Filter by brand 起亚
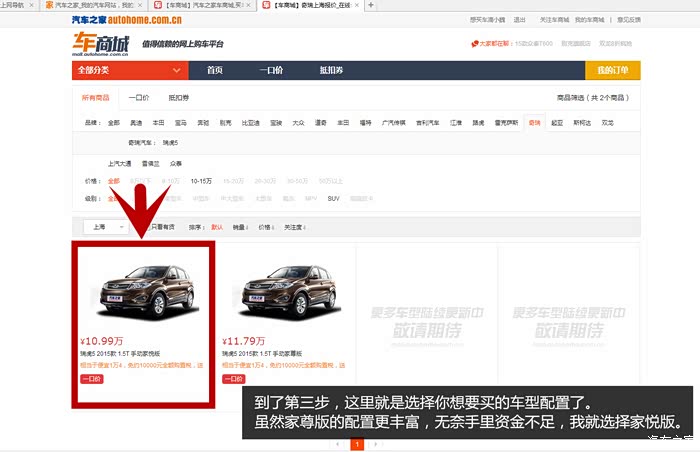This screenshot has width=700, height=452. (x=557, y=123)
